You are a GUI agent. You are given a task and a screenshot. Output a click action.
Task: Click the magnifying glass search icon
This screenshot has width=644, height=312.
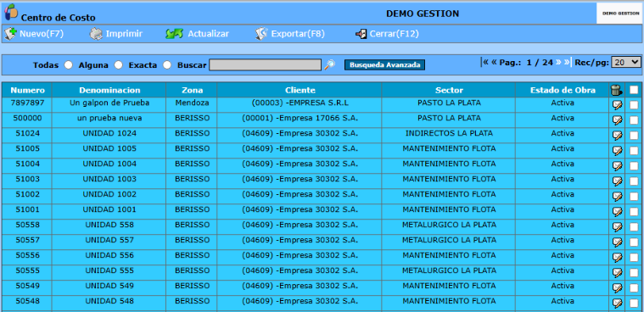coord(329,64)
